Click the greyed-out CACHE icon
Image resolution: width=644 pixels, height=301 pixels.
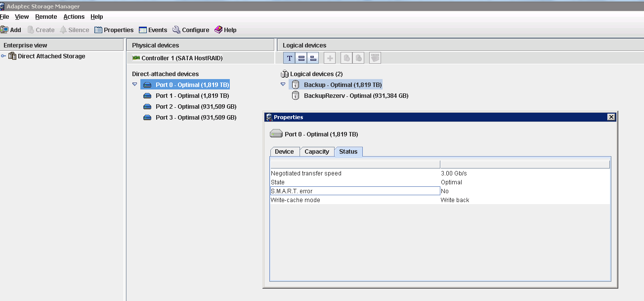375,58
